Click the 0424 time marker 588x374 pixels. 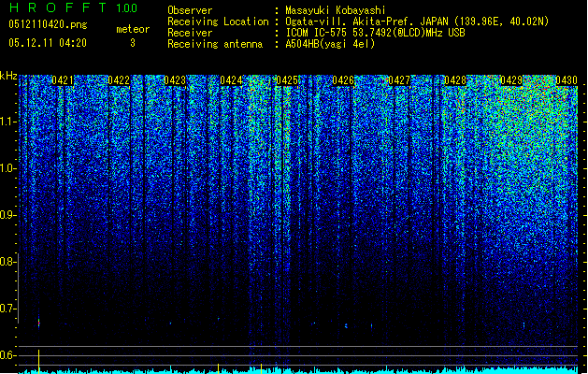[x=231, y=80]
